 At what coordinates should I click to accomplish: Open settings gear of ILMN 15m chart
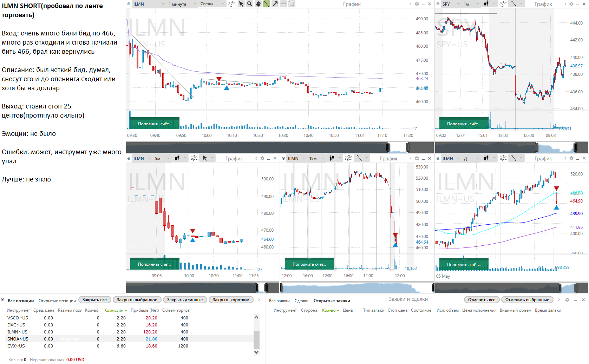[x=417, y=158]
